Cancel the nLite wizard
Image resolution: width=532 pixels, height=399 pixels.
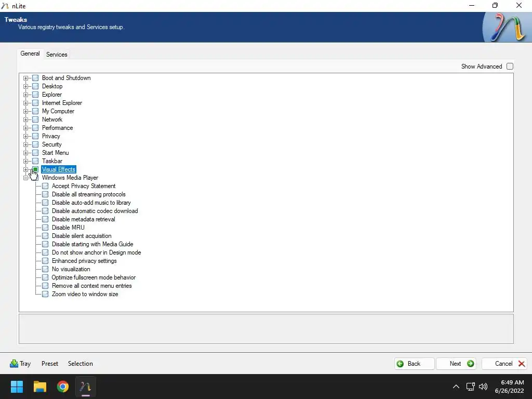click(504, 364)
